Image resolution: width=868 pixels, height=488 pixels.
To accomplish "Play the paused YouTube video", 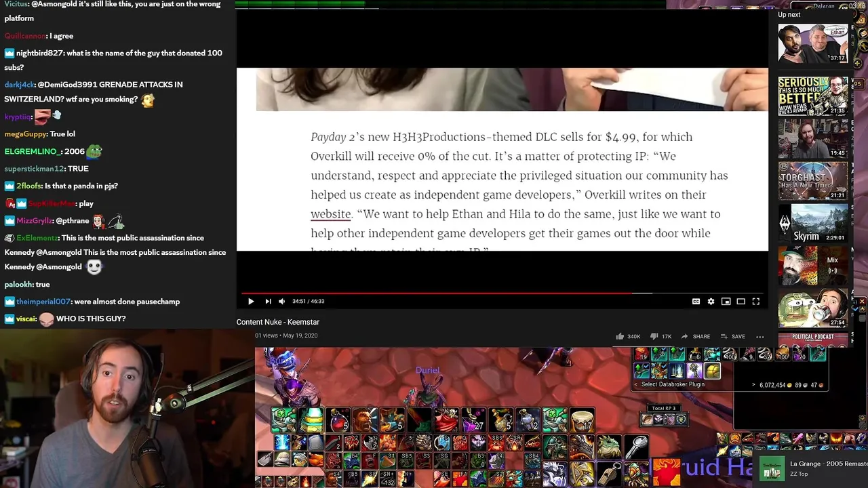I will (x=251, y=301).
